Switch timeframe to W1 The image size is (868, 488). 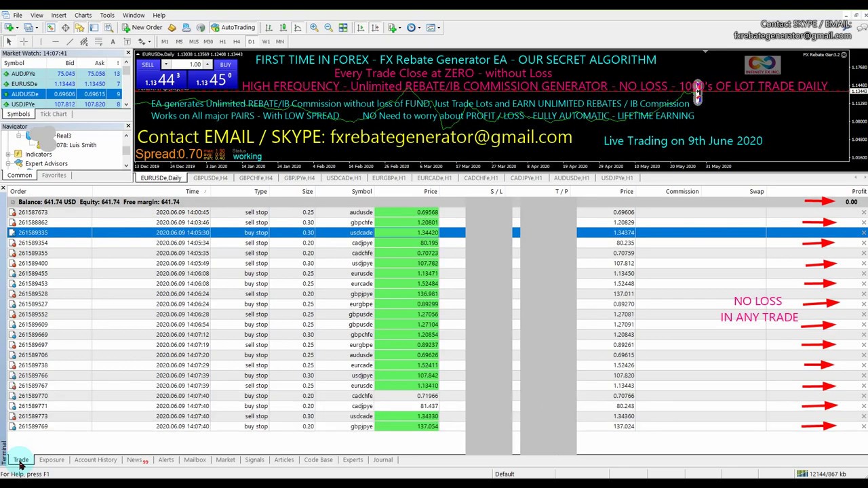coord(266,42)
